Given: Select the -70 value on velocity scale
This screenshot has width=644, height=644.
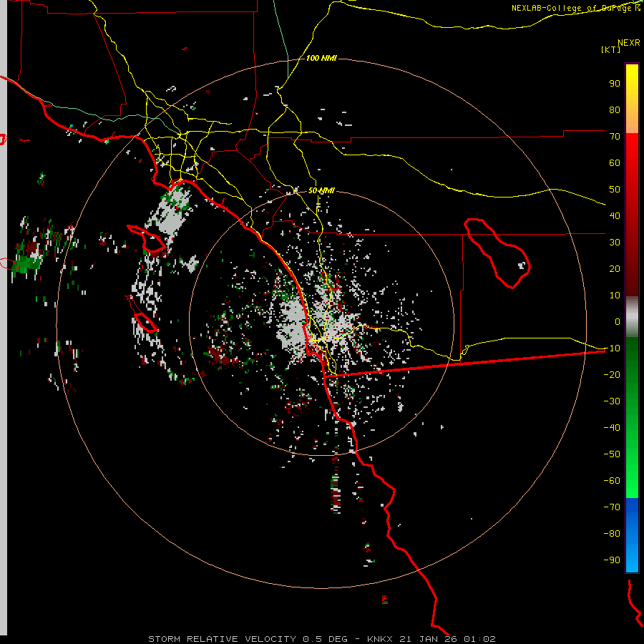Looking at the screenshot, I should 612,507.
